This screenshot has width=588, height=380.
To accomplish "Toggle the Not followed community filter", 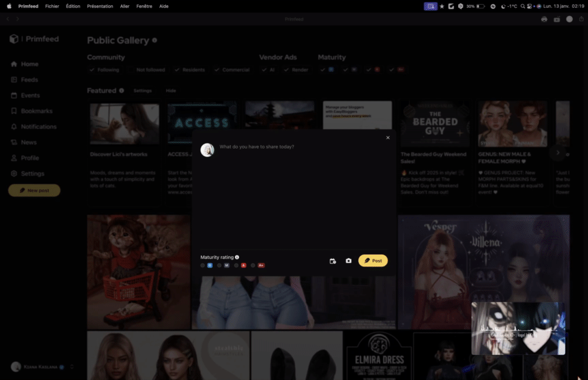I will [147, 70].
